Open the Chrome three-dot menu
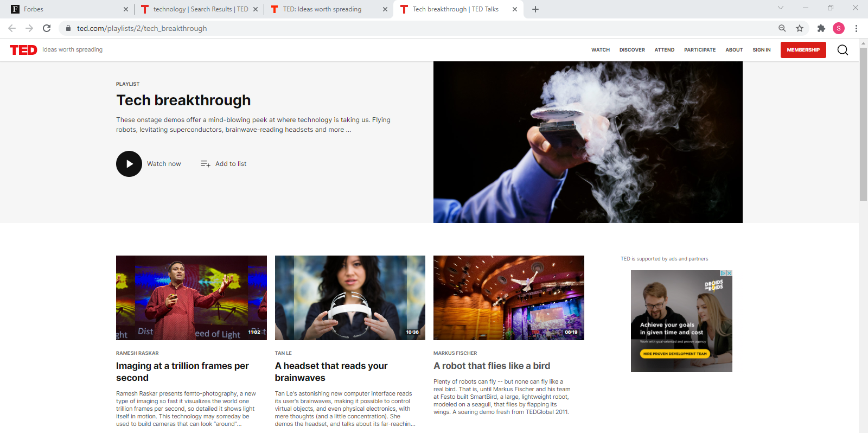The image size is (868, 433). (856, 28)
